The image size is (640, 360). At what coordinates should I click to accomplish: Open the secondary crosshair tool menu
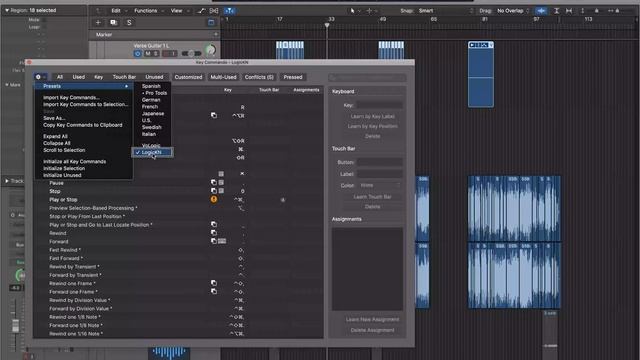click(371, 11)
